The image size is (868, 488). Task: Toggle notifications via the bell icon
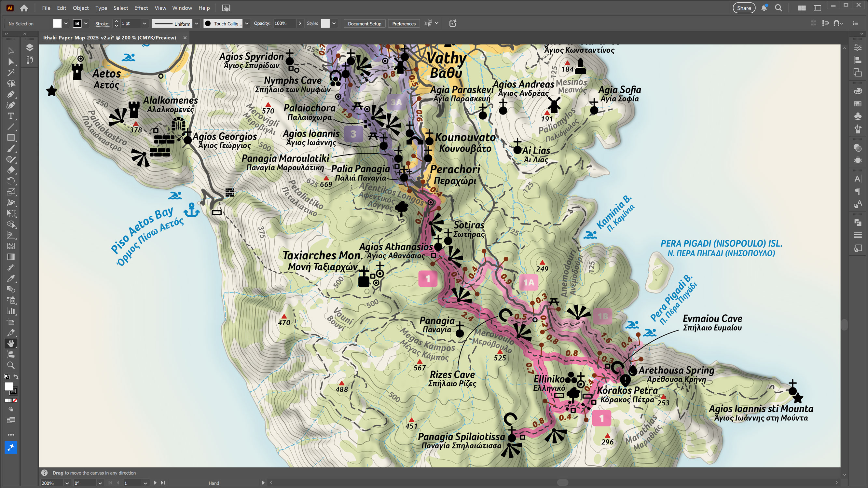(x=764, y=8)
